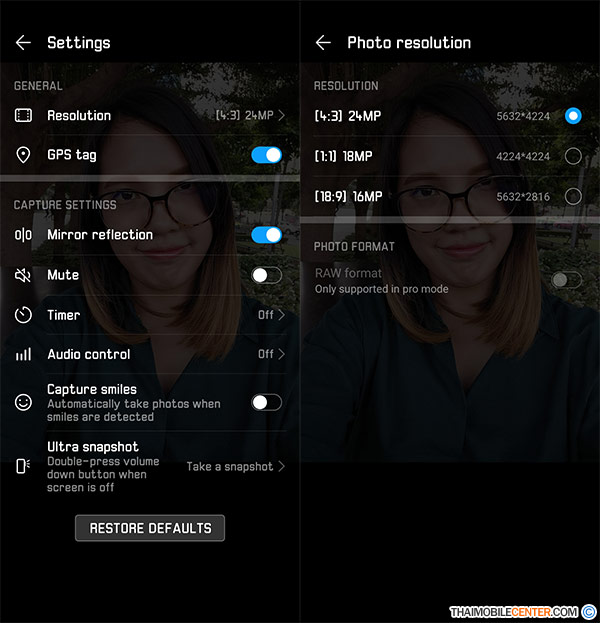Turn on Capture smiles switch
The width and height of the screenshot is (600, 623).
click(267, 402)
